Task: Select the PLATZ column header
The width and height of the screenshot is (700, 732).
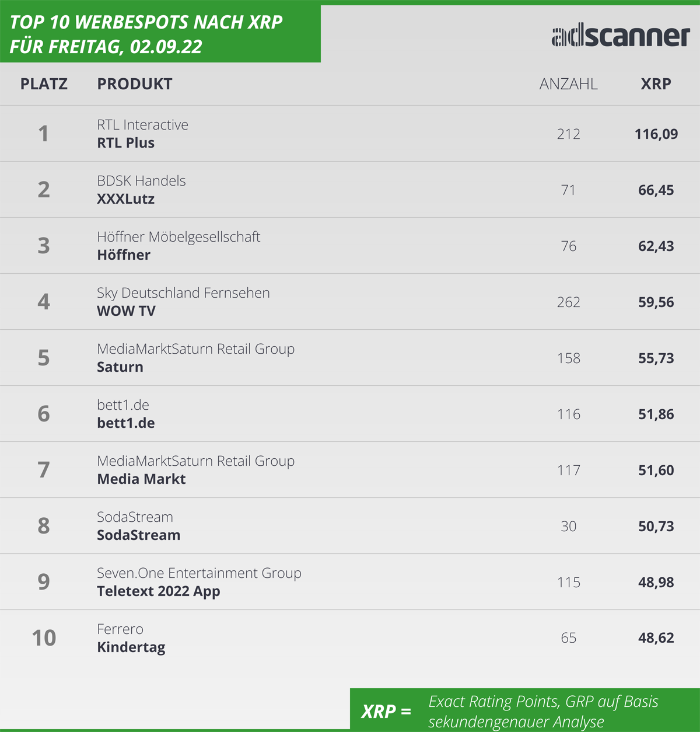Action: 44,84
